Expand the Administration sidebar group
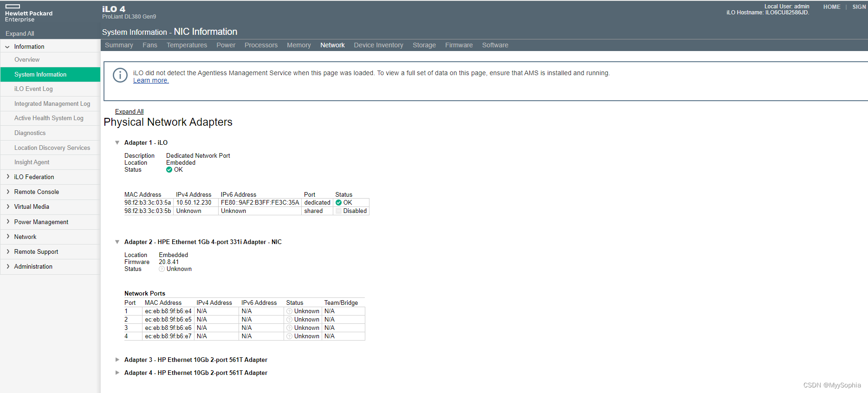Screen dimensions: 868x393 pos(7,266)
